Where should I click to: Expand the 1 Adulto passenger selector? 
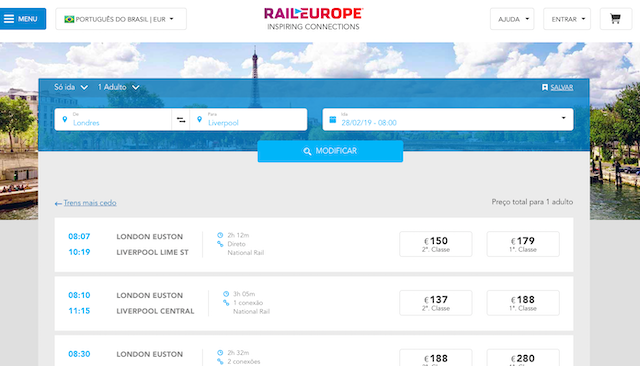point(118,87)
